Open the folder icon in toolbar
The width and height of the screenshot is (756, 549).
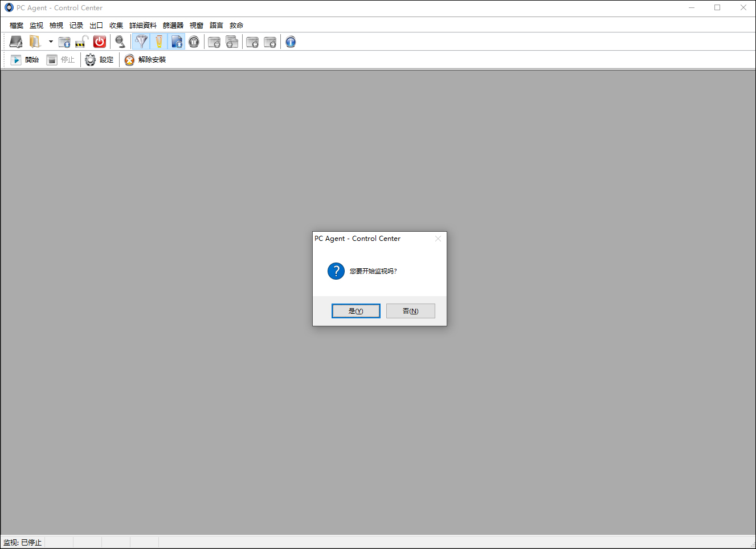35,42
